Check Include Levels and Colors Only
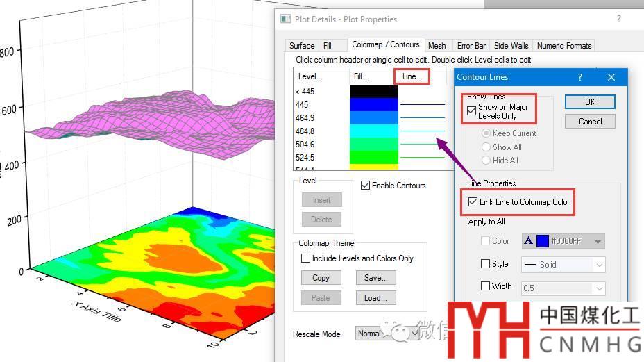 (305, 258)
